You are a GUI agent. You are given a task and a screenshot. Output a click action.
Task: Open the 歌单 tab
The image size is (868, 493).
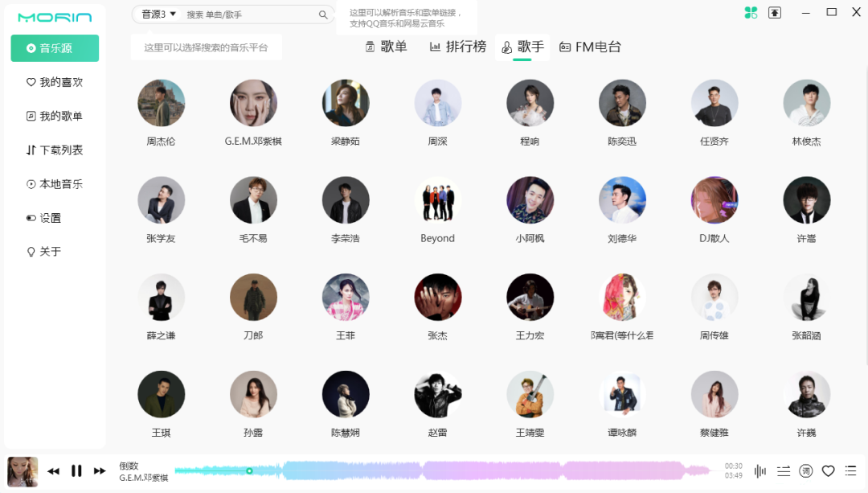(x=386, y=47)
